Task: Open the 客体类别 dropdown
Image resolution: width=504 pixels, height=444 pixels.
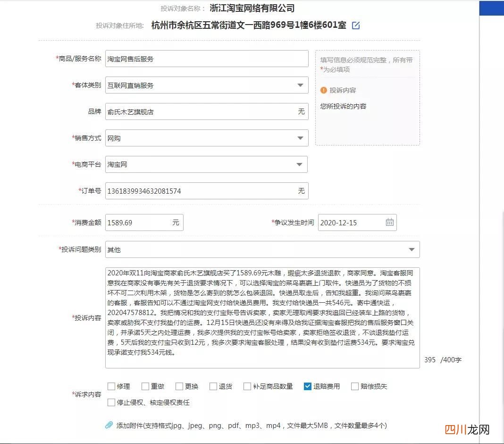Action: coord(207,85)
